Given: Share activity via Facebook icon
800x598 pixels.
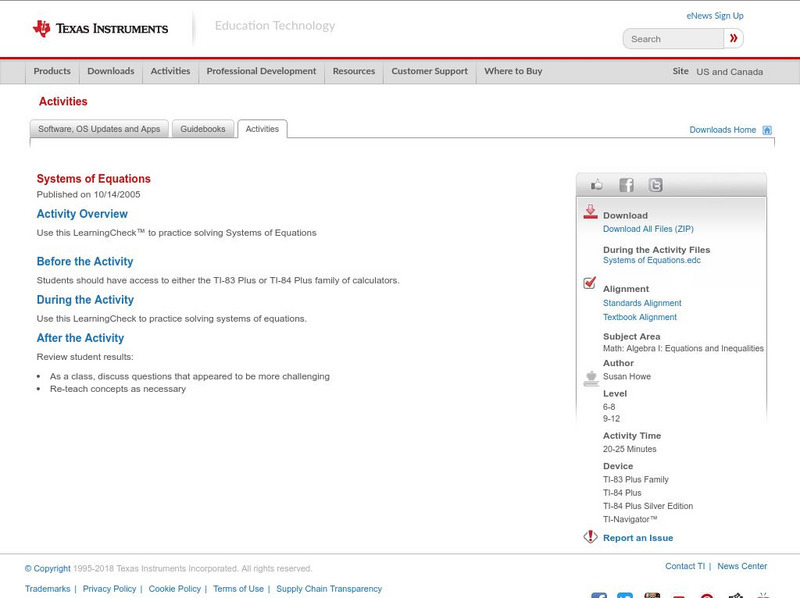Looking at the screenshot, I should [x=626, y=185].
